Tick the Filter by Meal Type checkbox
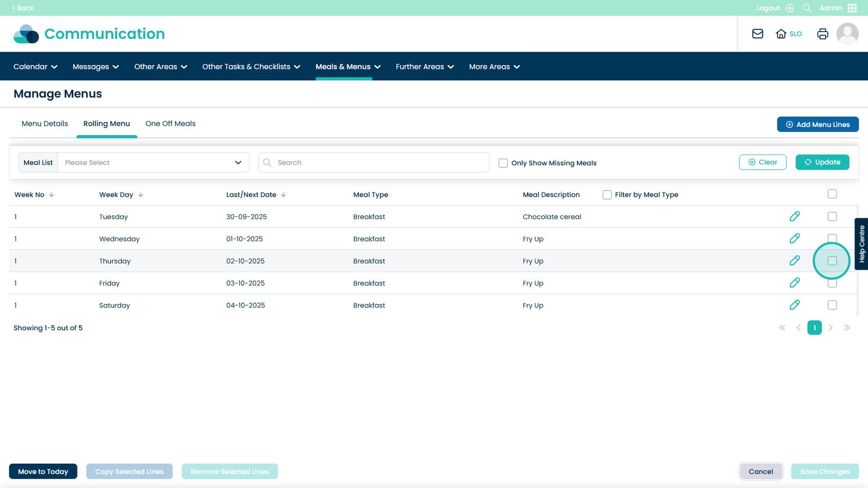Viewport: 868px width, 488px height. tap(607, 195)
